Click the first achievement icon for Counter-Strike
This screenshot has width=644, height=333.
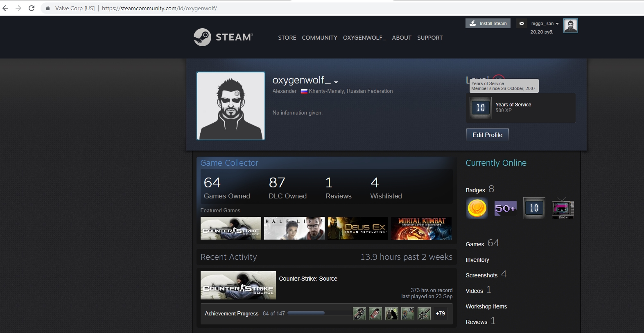click(x=359, y=314)
